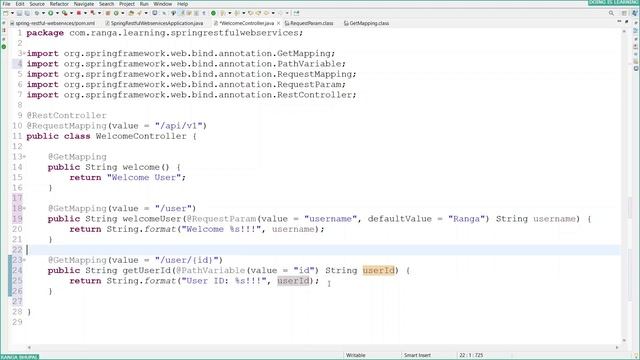Click the @PathVariable annotation on line 24
The height and width of the screenshot is (360, 640).
[210, 270]
